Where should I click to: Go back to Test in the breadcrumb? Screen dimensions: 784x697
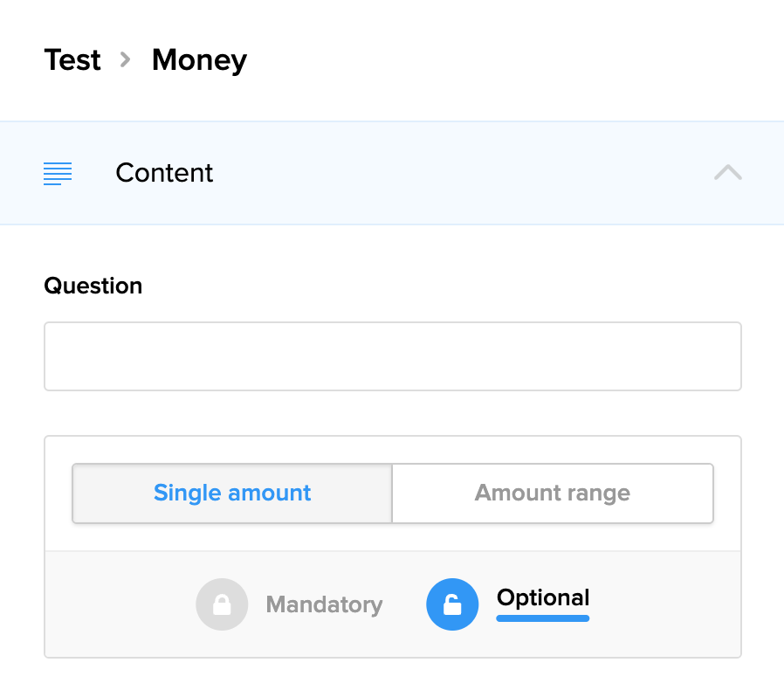(72, 60)
